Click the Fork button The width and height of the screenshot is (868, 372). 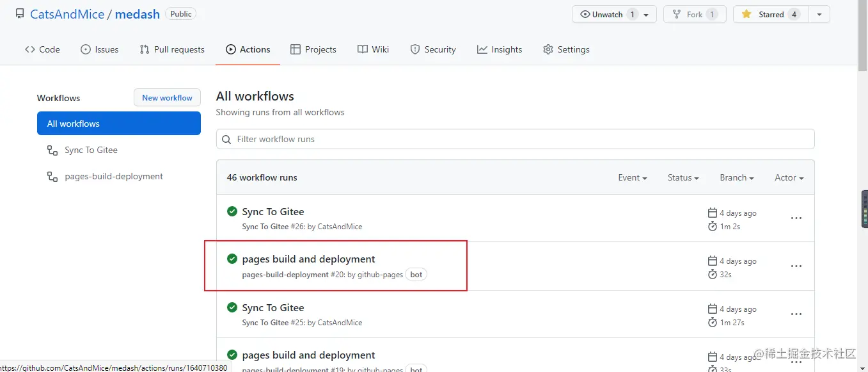pos(695,14)
